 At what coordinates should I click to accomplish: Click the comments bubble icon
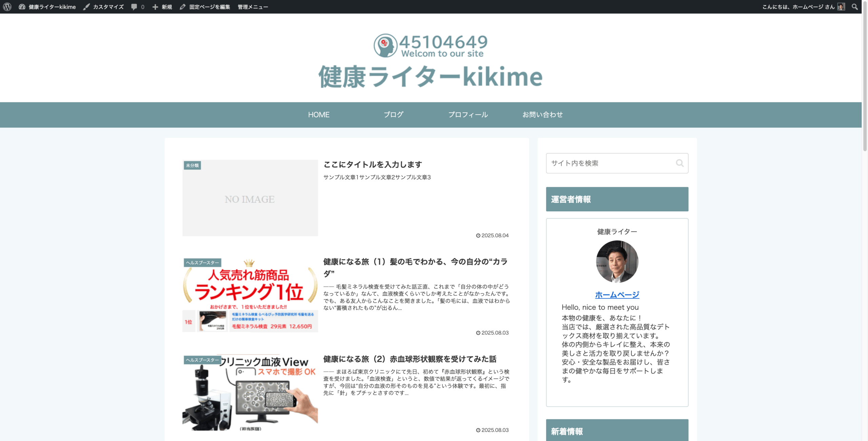(x=135, y=7)
